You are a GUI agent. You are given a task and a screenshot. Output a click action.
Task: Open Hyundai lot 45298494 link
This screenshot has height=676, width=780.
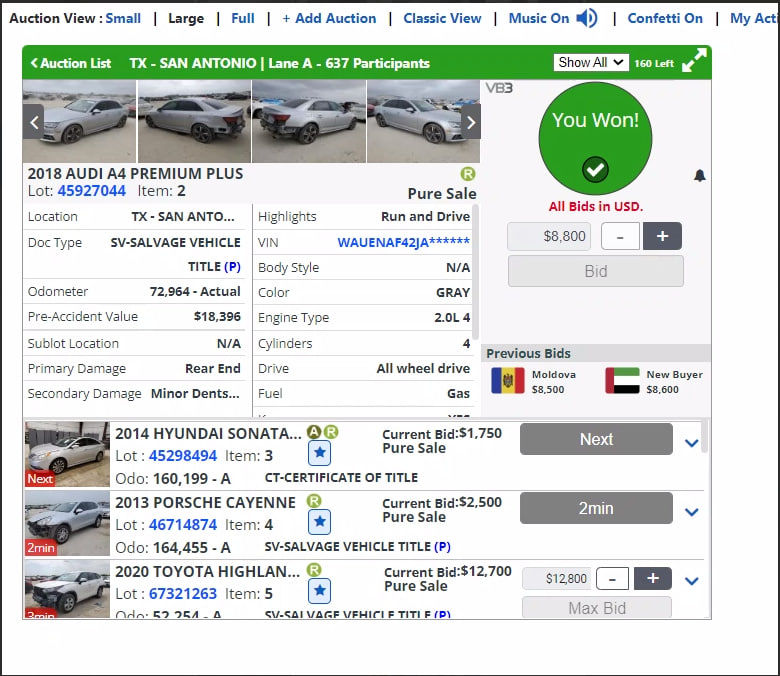click(x=183, y=456)
